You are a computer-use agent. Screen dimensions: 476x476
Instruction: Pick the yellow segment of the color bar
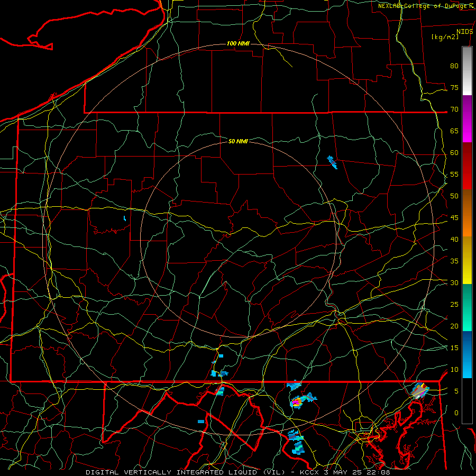coord(467,260)
